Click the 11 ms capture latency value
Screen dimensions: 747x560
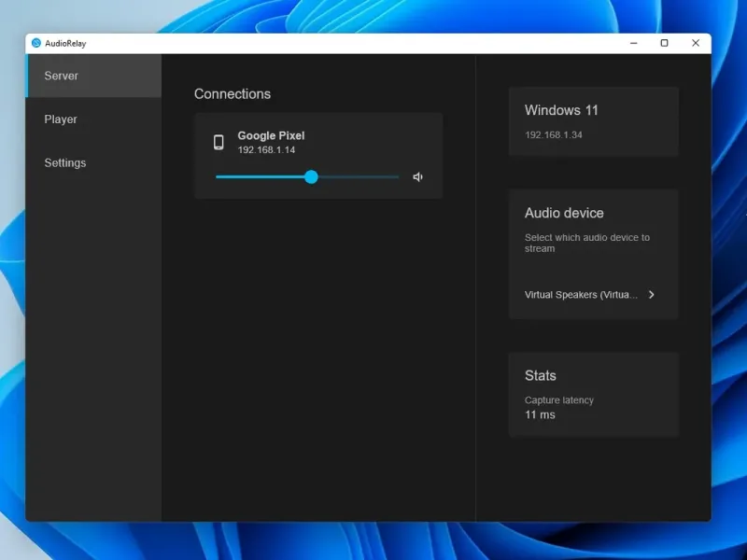[x=540, y=414]
